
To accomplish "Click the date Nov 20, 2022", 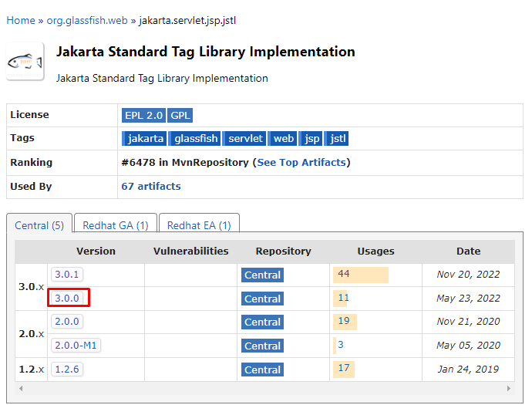I will pyautogui.click(x=468, y=275).
